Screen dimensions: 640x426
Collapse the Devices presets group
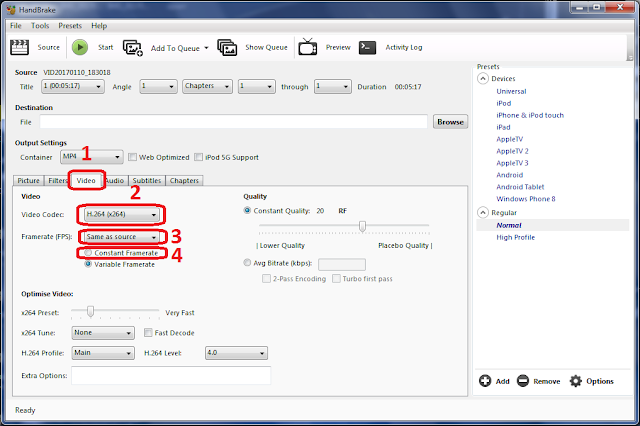[482, 78]
